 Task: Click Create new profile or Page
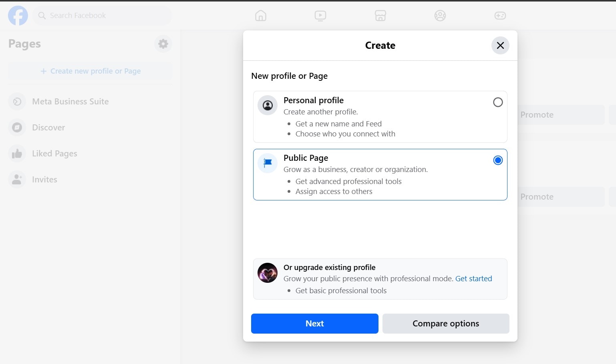pyautogui.click(x=91, y=71)
